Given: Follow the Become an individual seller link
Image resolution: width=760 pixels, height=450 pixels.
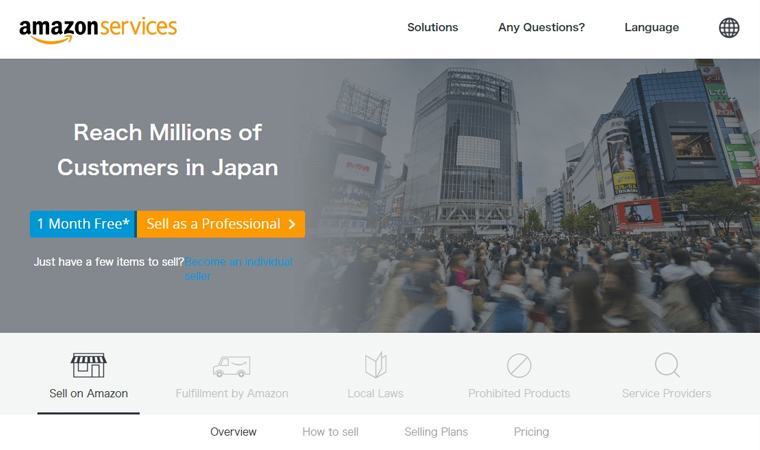Looking at the screenshot, I should coord(238,263).
